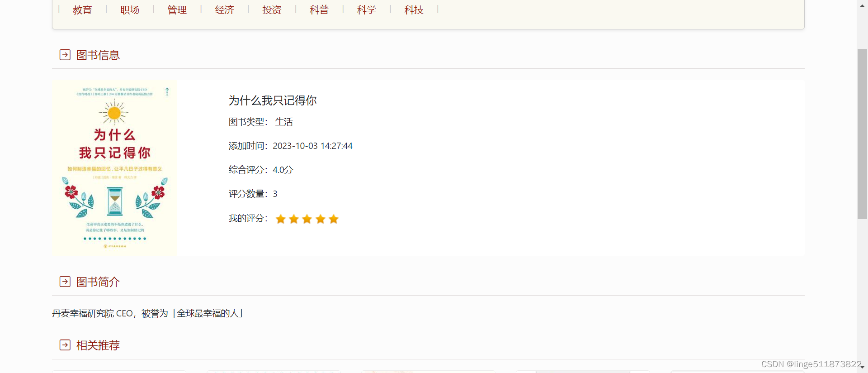Screen dimensions: 868x373
Task: Open the 经济 category
Action: pyautogui.click(x=225, y=10)
